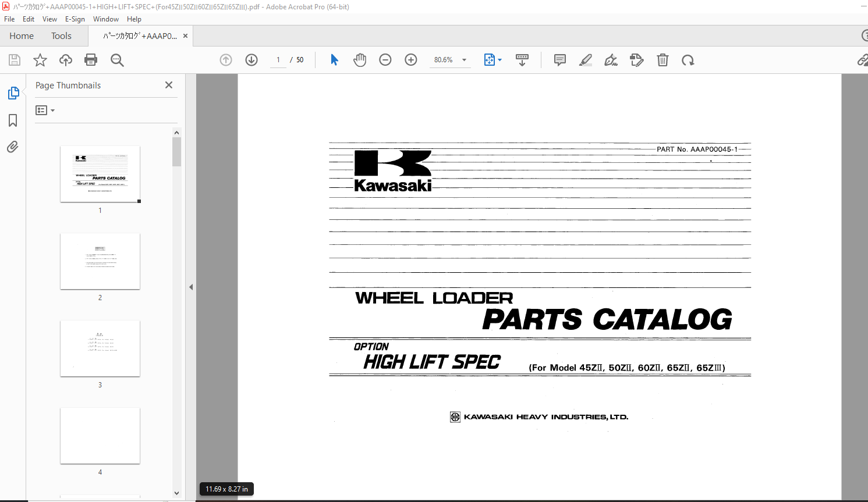The image size is (868, 502).
Task: Click the PARTS CATALOG title text
Action: [607, 319]
